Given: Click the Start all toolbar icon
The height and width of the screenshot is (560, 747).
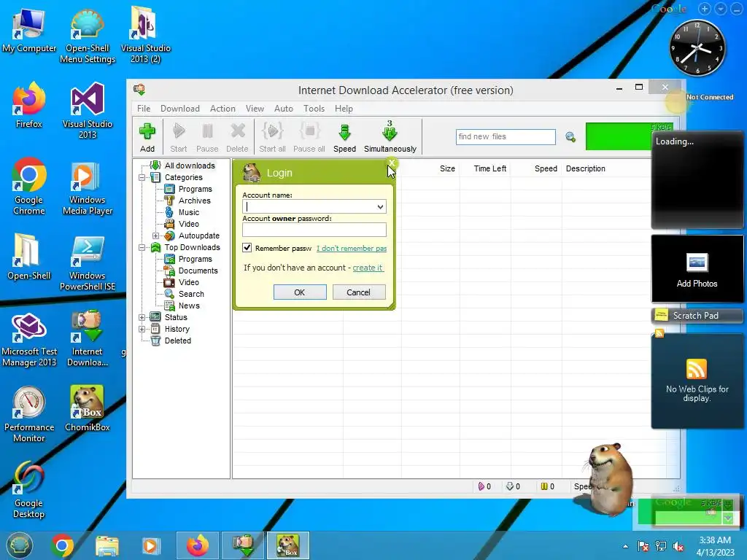Looking at the screenshot, I should [273, 137].
